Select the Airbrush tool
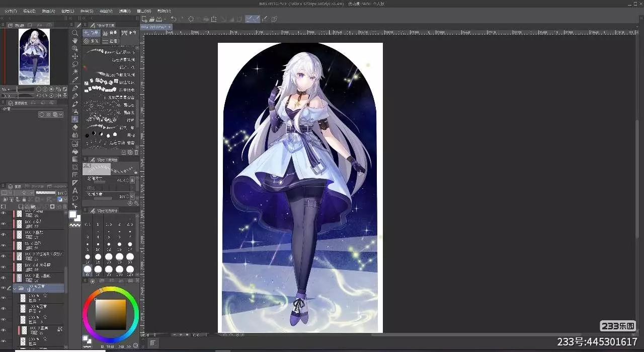 [x=75, y=111]
